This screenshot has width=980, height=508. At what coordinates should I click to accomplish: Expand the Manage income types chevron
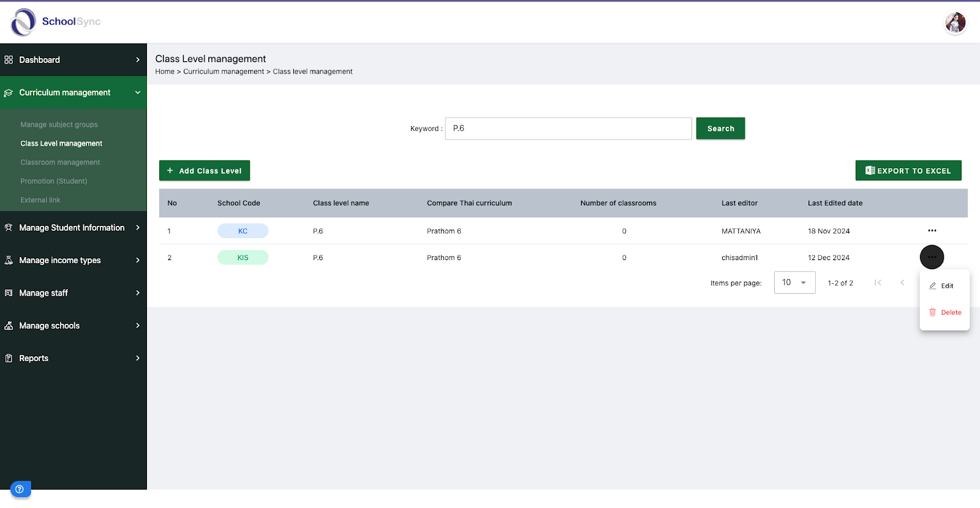(138, 260)
